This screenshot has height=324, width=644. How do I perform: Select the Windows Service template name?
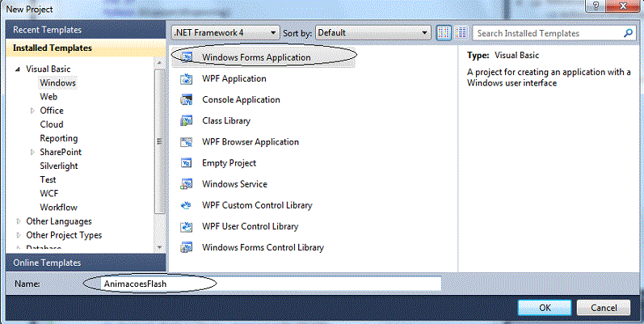point(234,184)
